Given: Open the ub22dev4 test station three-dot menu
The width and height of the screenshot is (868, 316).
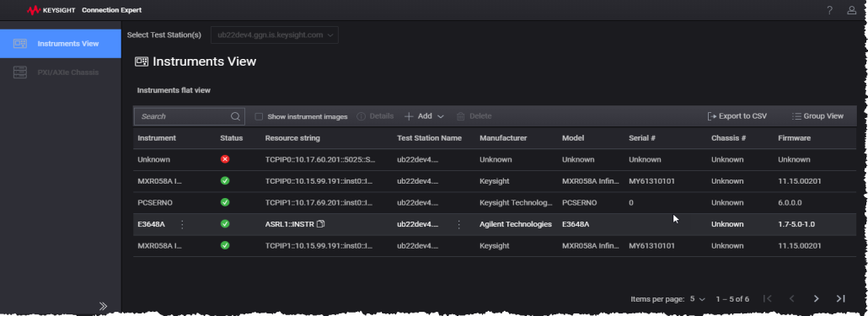Looking at the screenshot, I should (458, 224).
